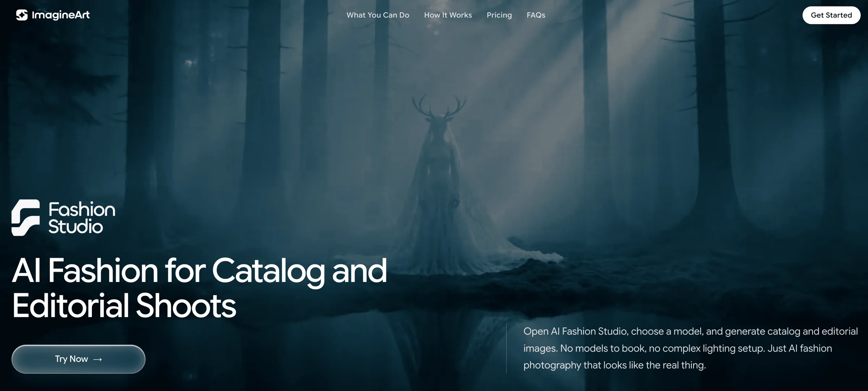Select the Fashion Studio title text
The width and height of the screenshot is (868, 391).
coord(82,218)
